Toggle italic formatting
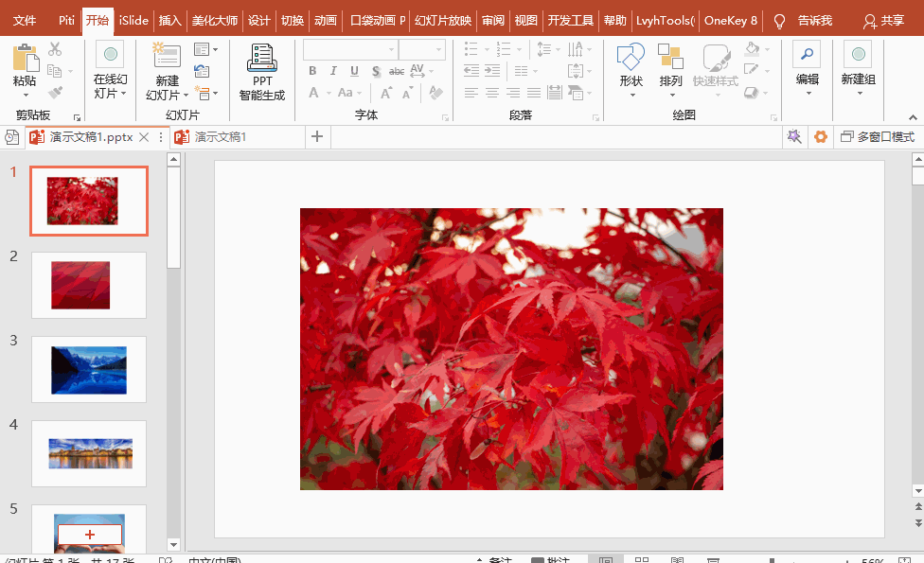The height and width of the screenshot is (563, 924). [x=333, y=71]
